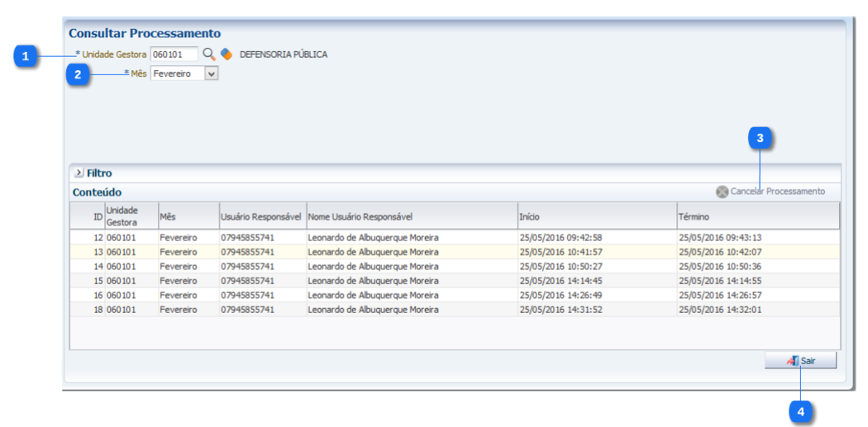Image resolution: width=868 pixels, height=427 pixels.
Task: Click the magnifier search icon beside Unidade Gestora
Action: pyautogui.click(x=208, y=55)
